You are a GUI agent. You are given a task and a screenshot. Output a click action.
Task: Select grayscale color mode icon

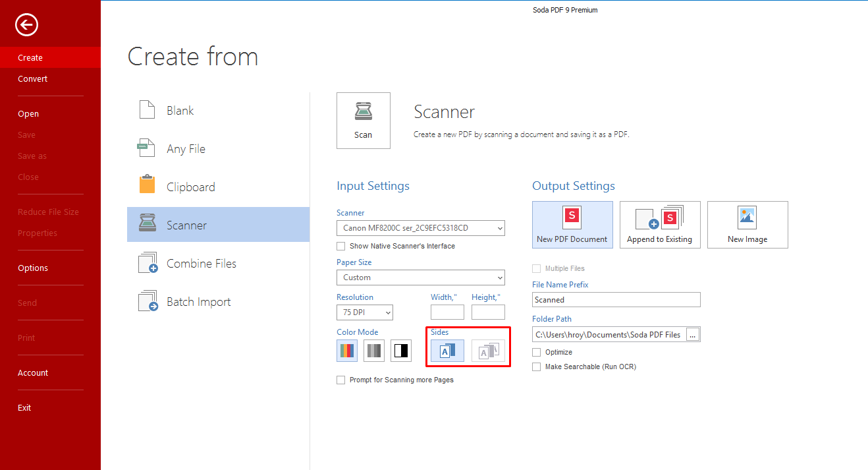374,351
